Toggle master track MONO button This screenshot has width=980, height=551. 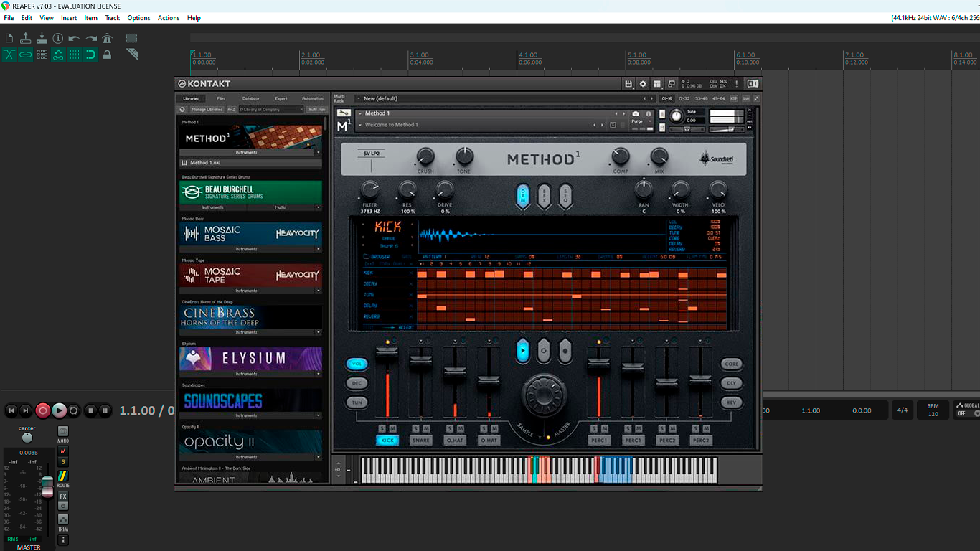[63, 433]
